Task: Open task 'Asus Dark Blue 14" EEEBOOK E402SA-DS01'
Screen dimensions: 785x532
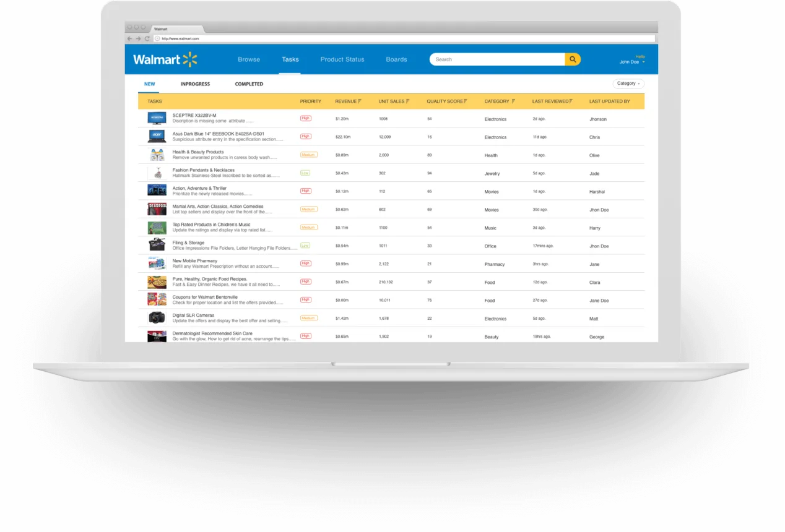Action: coord(219,134)
